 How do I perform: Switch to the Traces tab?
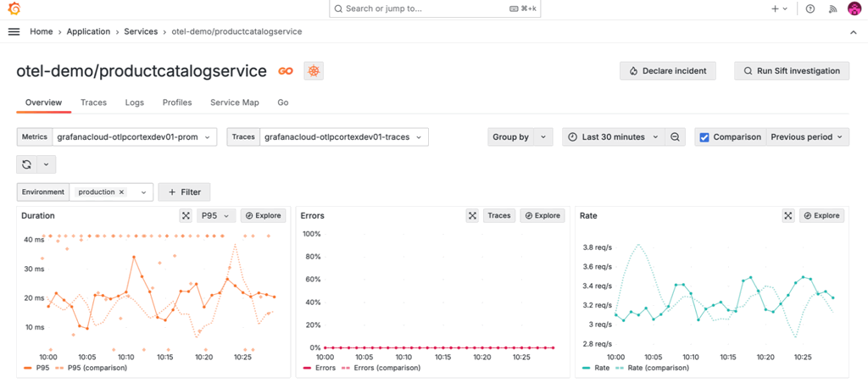pos(93,103)
